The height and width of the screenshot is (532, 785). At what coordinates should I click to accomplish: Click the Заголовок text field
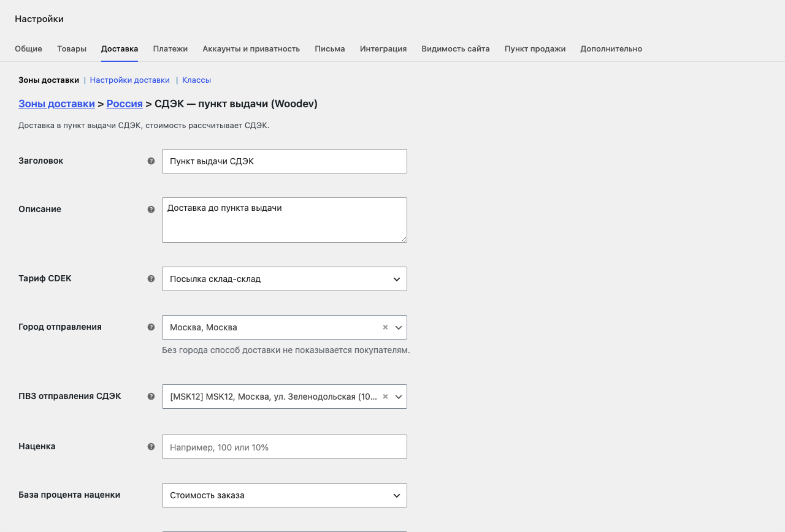(x=285, y=161)
